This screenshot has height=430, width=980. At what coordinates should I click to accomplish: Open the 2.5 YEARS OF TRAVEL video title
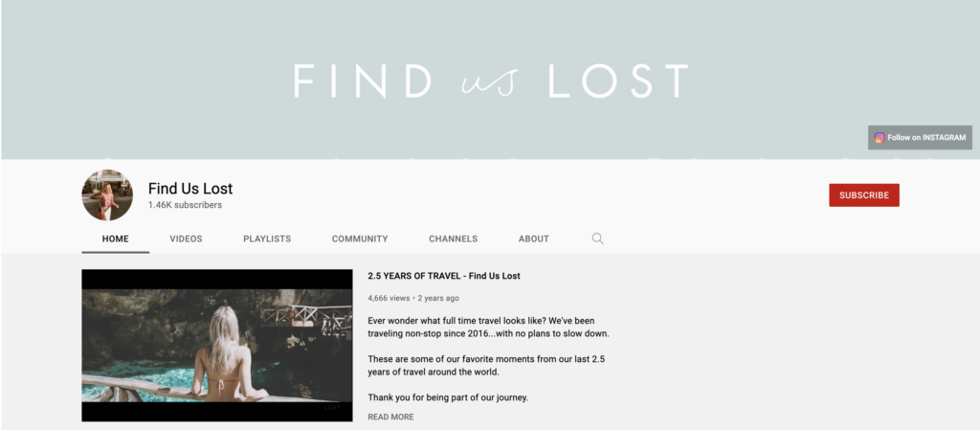tap(444, 276)
